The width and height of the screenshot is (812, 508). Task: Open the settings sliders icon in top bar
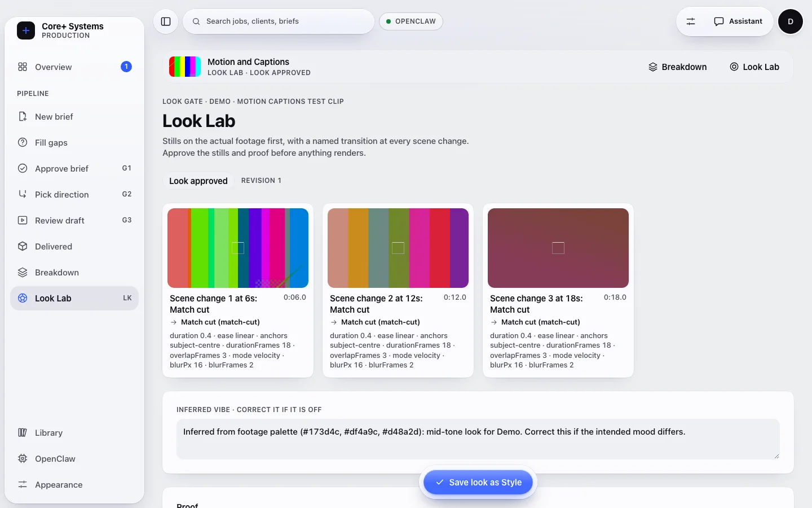[691, 21]
